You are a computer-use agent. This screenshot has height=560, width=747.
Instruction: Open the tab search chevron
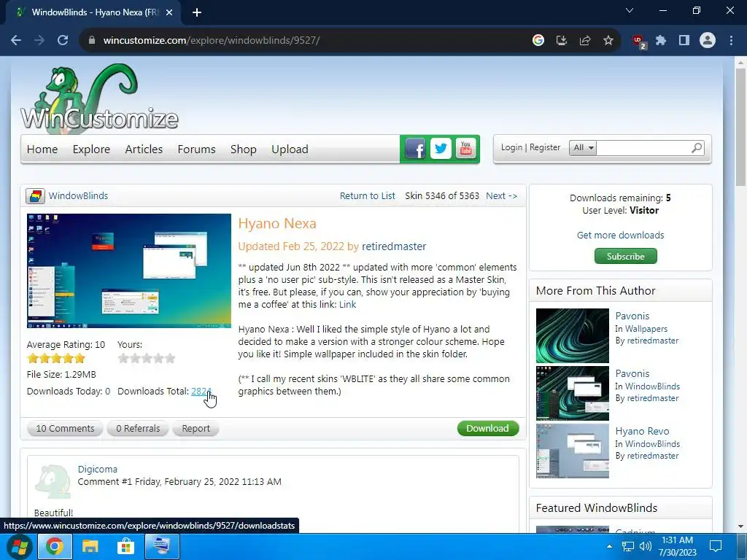point(630,10)
